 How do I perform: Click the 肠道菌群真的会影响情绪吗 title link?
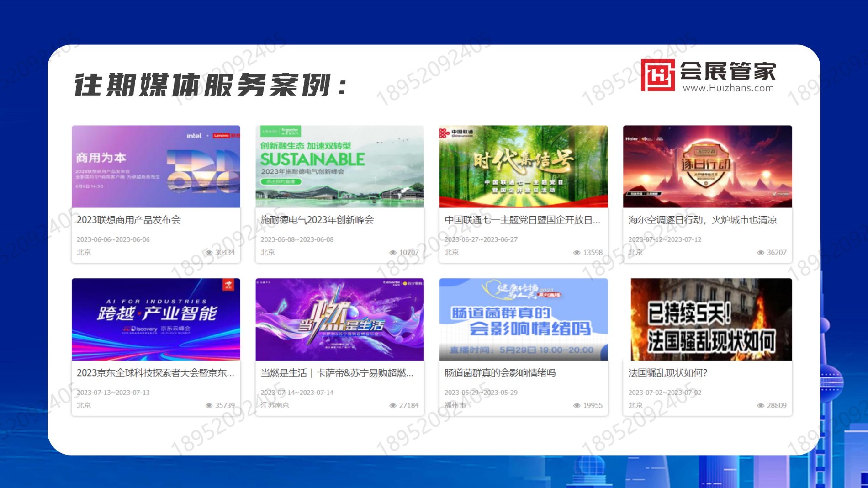500,373
